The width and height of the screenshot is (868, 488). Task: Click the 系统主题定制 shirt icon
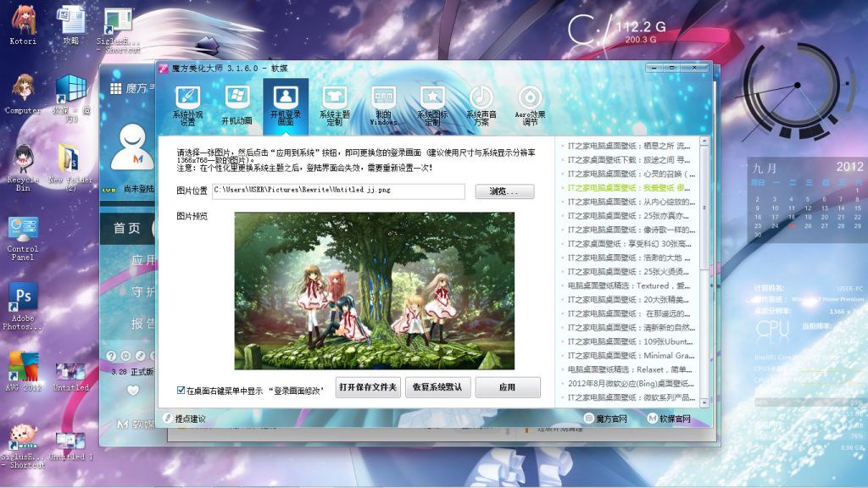334,102
